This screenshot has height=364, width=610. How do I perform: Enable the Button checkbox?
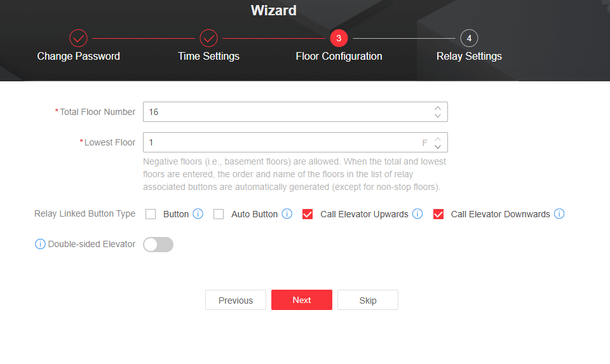(x=151, y=214)
